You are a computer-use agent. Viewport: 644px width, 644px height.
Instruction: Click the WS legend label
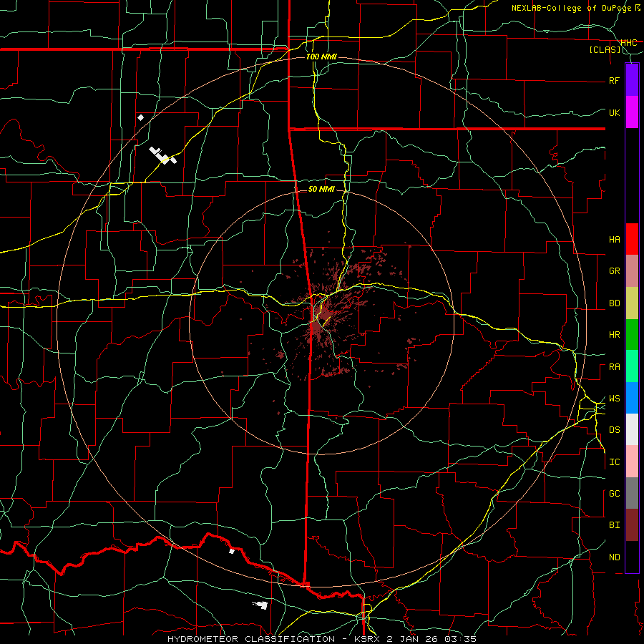point(615,399)
